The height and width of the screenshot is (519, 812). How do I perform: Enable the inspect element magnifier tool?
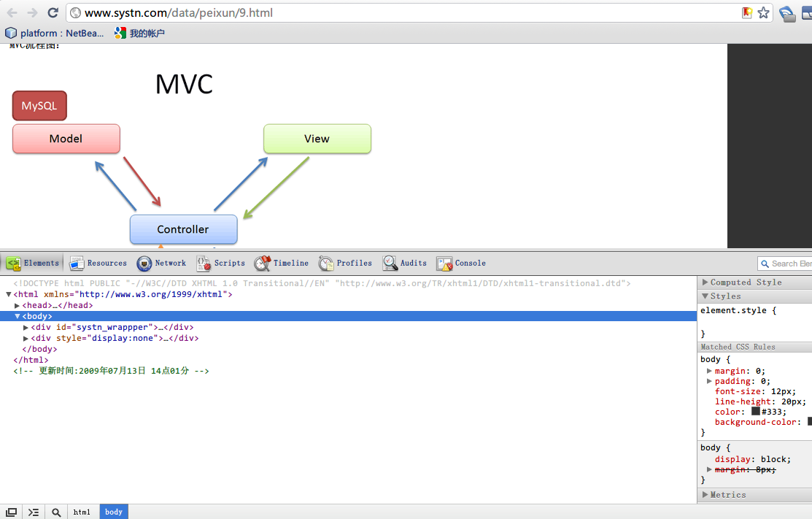(x=56, y=512)
